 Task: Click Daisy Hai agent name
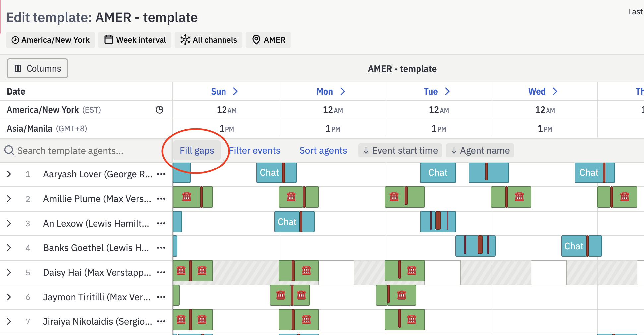click(x=97, y=272)
